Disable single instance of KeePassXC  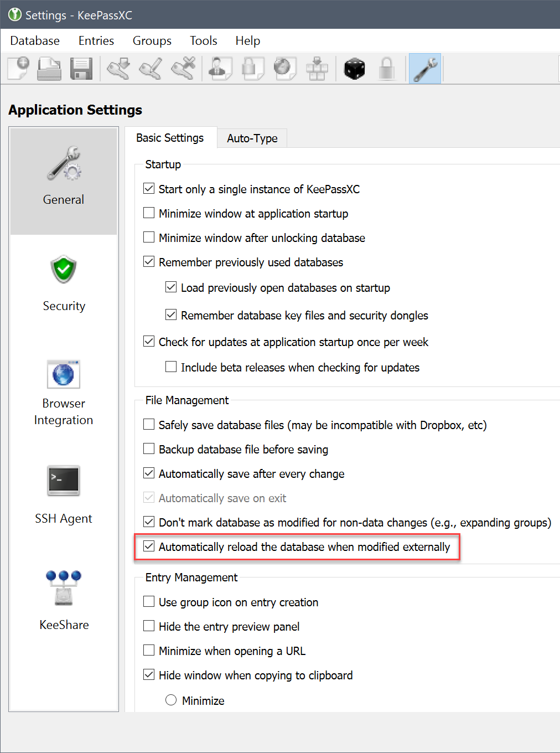148,188
